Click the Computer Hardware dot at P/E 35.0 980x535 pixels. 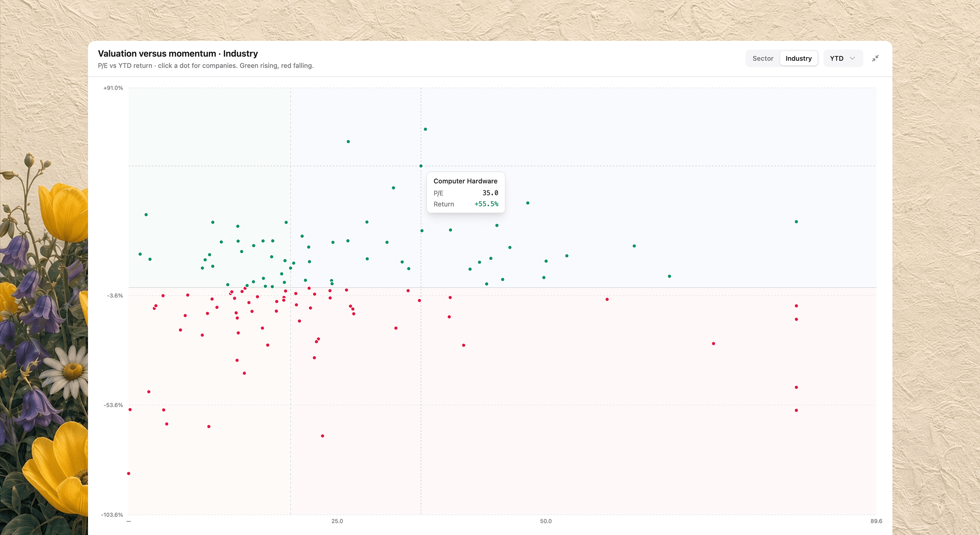coord(421,166)
